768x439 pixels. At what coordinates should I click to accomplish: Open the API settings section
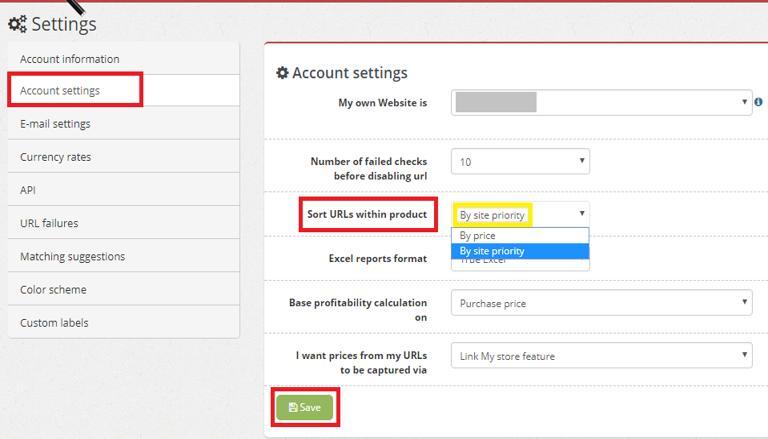[123, 190]
